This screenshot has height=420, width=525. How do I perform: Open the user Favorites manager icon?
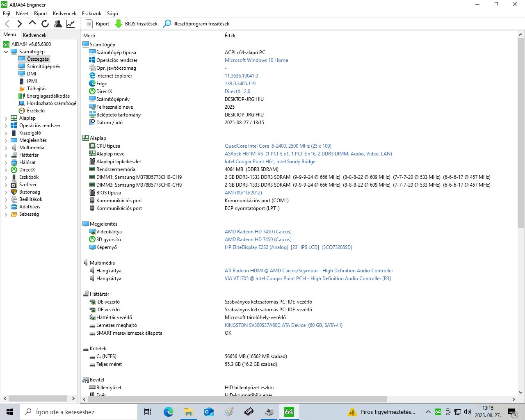click(58, 24)
